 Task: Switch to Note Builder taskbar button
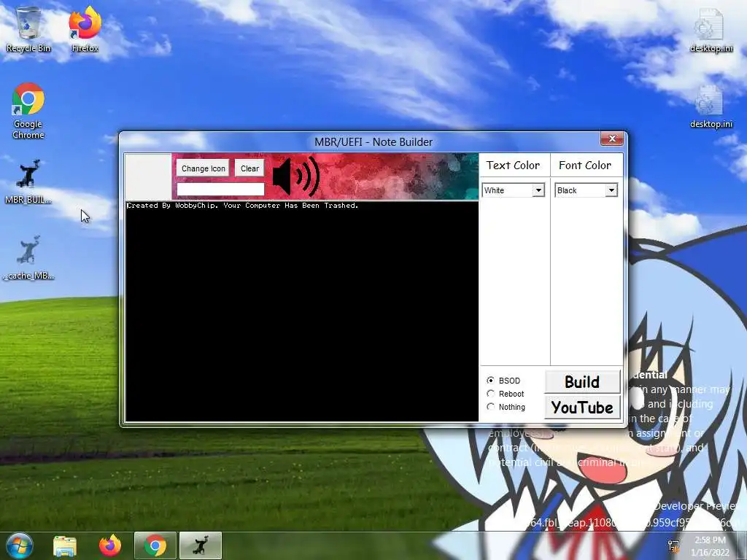coord(201,545)
